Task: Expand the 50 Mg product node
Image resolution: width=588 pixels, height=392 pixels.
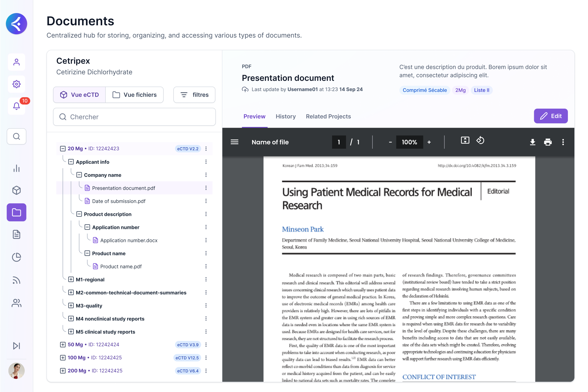Action: pyautogui.click(x=63, y=345)
